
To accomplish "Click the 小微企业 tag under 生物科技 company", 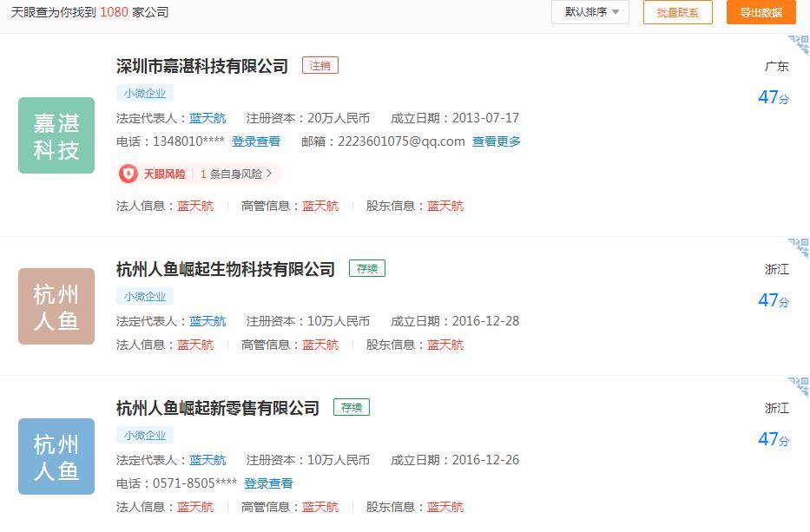I will [145, 297].
